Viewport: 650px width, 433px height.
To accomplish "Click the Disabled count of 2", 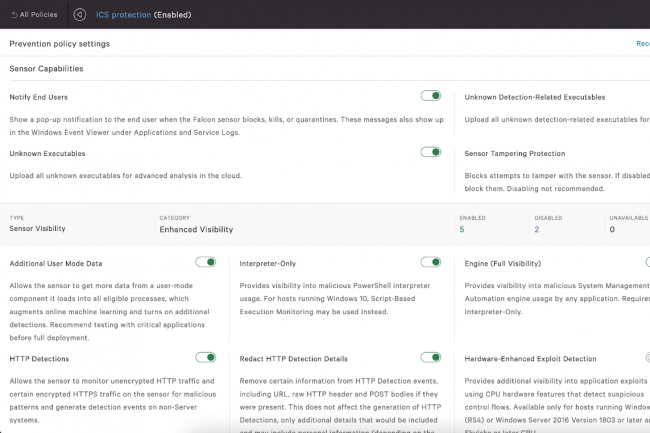I will (x=536, y=229).
